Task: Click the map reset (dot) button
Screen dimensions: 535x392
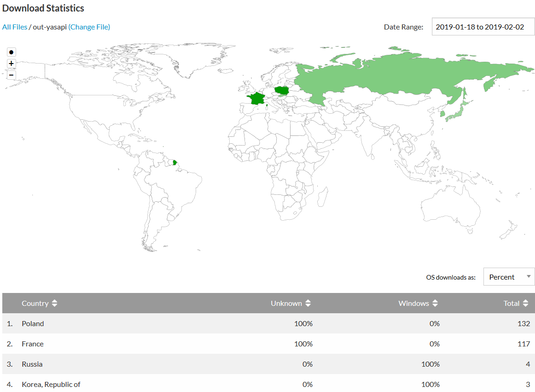Action: click(12, 52)
